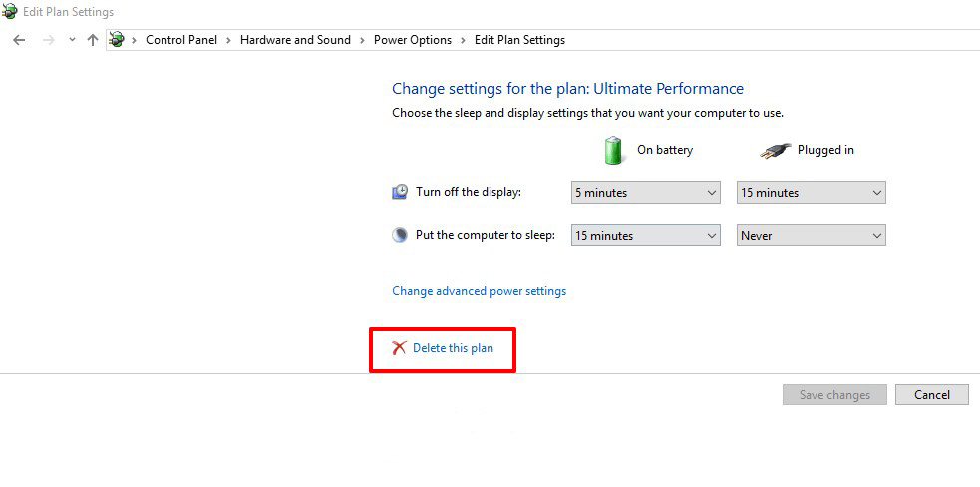Click the red X icon next to Delete this plan

tap(400, 348)
